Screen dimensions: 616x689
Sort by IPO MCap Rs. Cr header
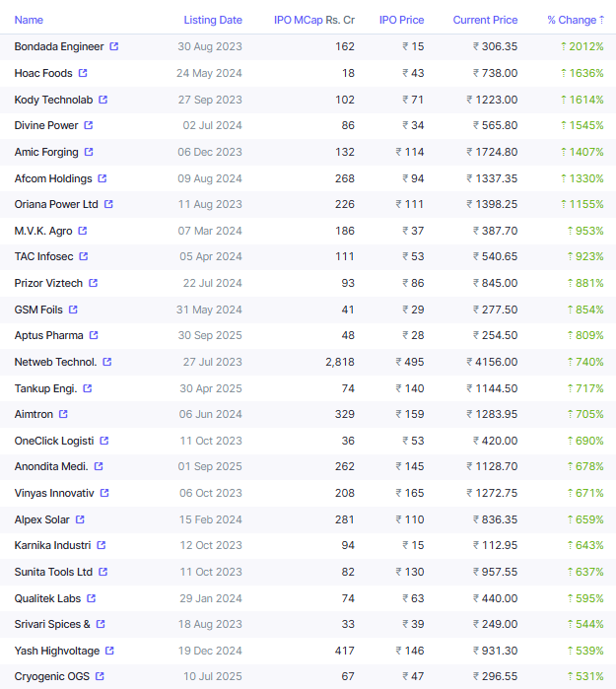314,20
